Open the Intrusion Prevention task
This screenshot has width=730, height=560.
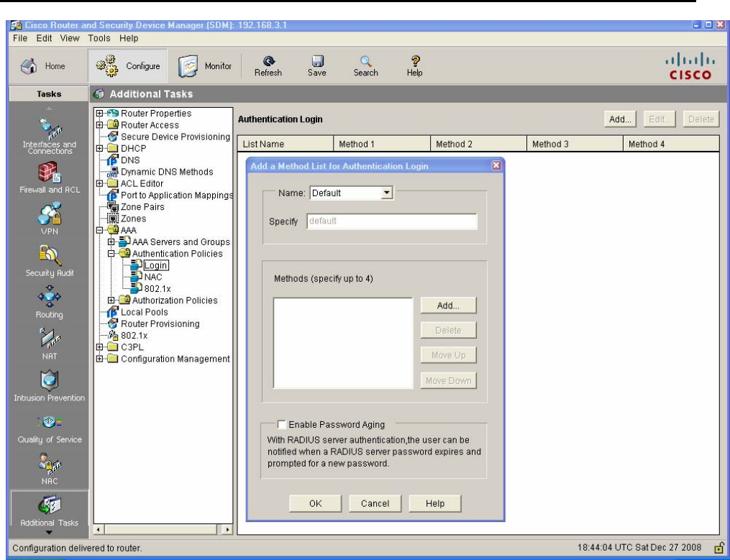coord(50,386)
